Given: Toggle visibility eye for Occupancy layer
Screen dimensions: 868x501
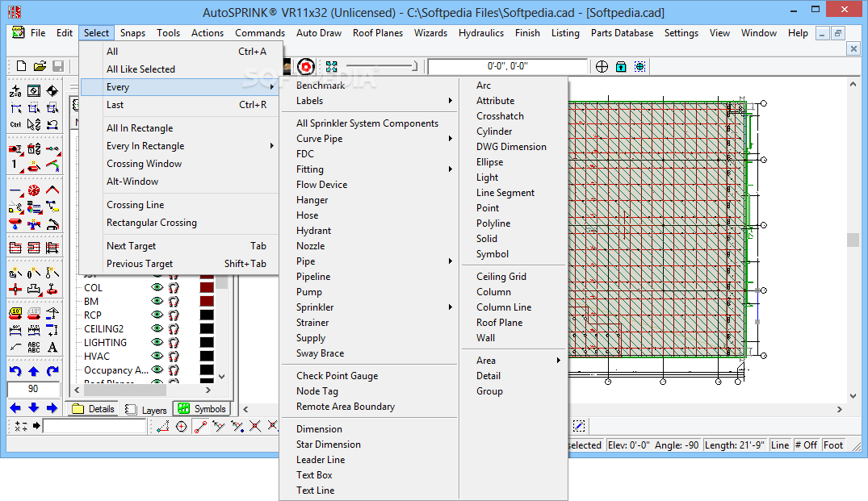Looking at the screenshot, I should pyautogui.click(x=157, y=370).
